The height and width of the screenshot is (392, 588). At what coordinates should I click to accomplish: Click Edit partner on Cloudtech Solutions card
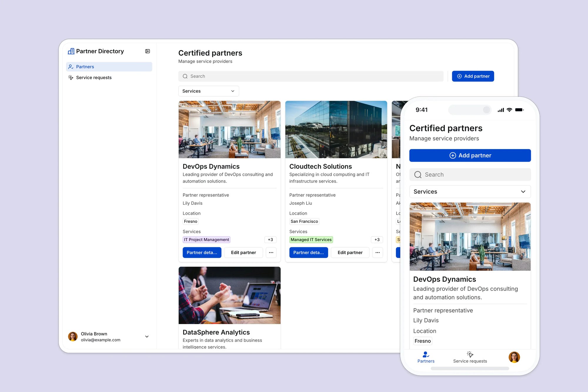coord(350,253)
